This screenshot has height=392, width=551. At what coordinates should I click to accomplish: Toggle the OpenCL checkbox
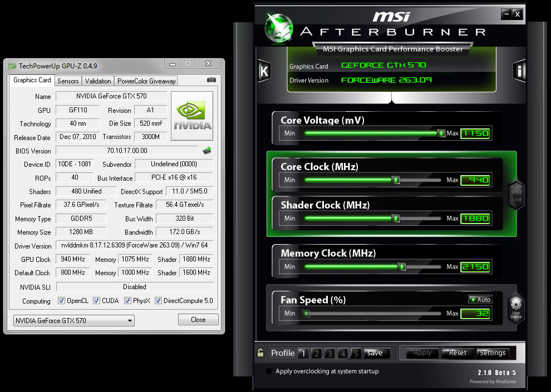point(61,301)
